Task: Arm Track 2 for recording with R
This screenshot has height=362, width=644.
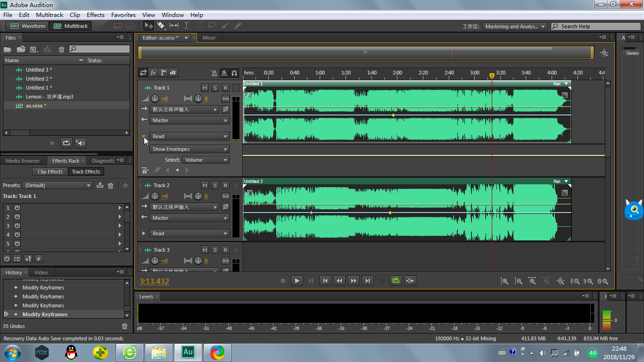Action: [225, 185]
